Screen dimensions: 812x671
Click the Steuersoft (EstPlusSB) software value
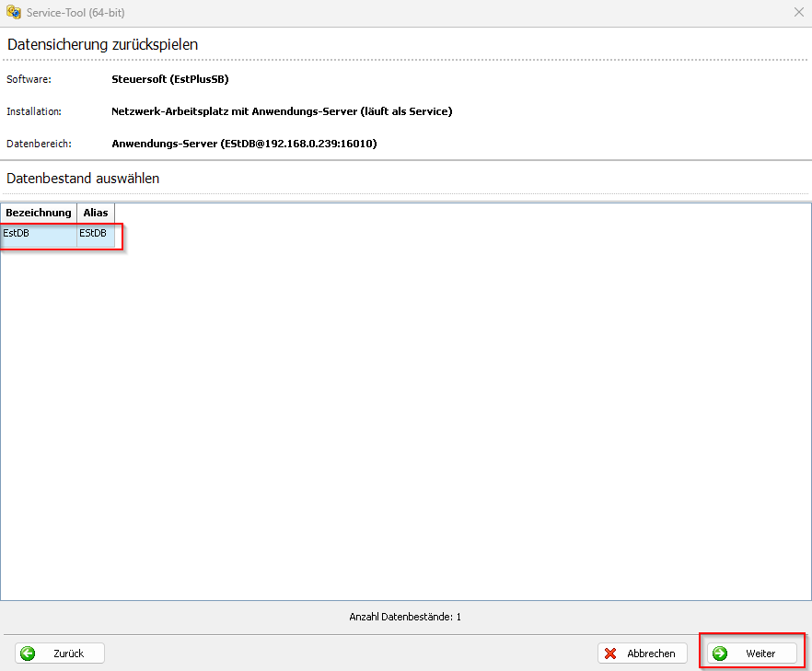[170, 79]
